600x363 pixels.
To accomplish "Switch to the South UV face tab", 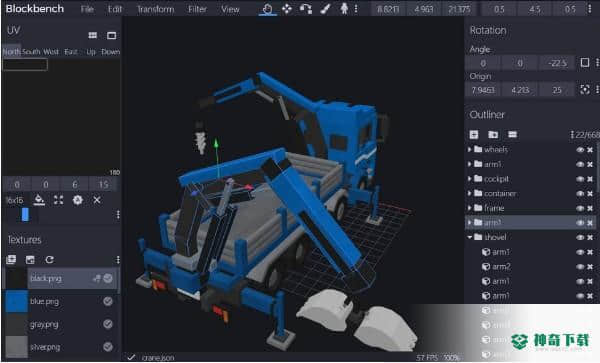I will point(31,52).
